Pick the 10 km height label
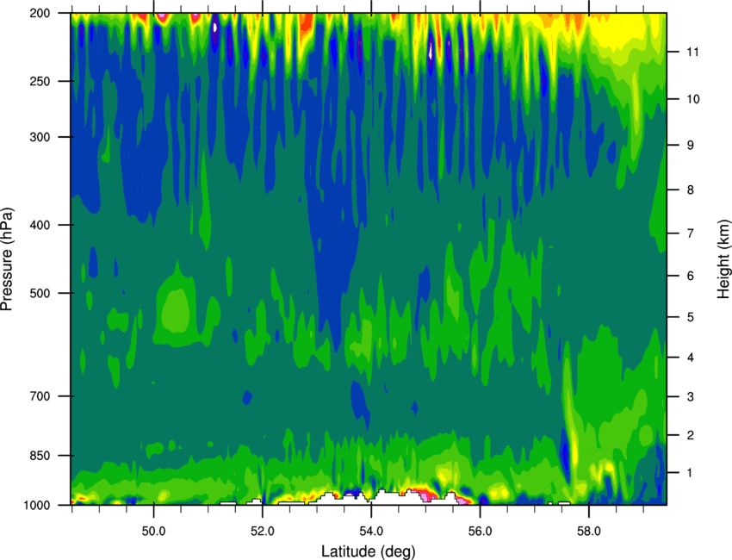 (693, 99)
